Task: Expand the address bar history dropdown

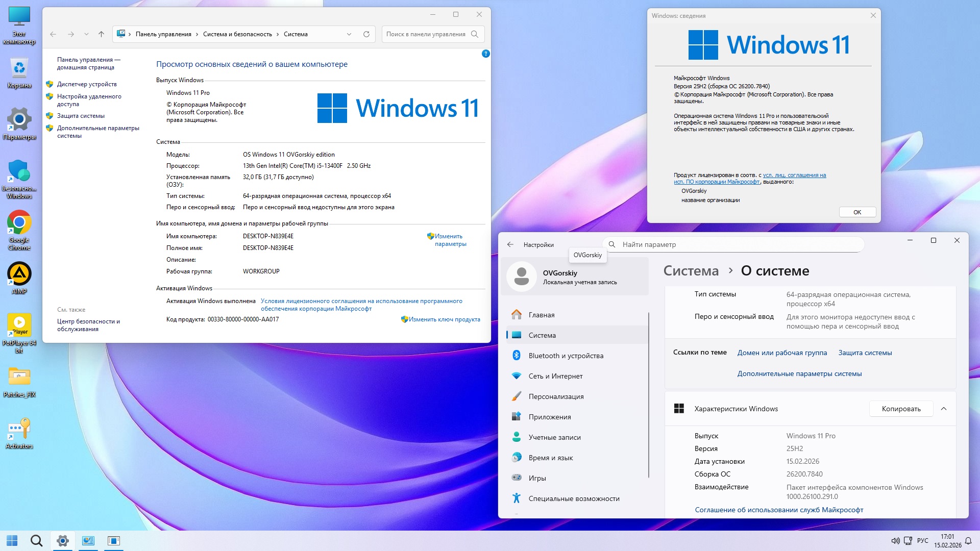Action: [x=349, y=34]
